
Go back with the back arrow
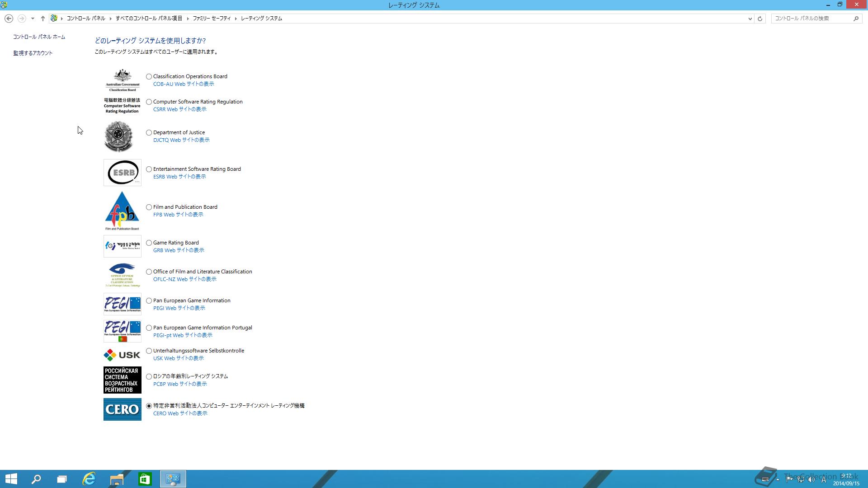[9, 19]
